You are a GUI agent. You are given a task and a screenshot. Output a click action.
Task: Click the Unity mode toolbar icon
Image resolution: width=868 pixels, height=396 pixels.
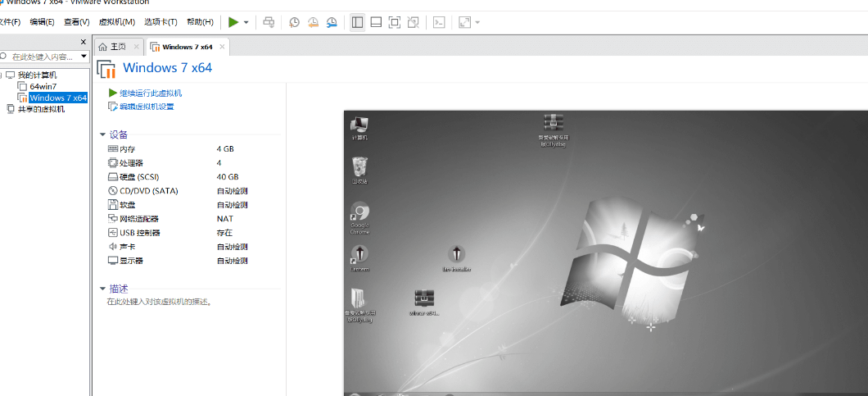(x=413, y=22)
